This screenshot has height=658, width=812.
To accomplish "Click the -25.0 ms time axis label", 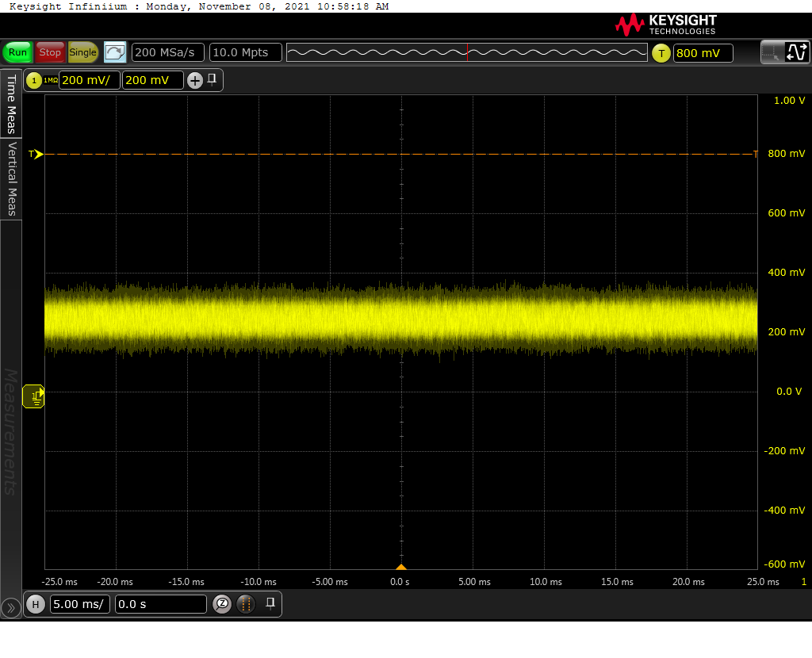I will (59, 582).
